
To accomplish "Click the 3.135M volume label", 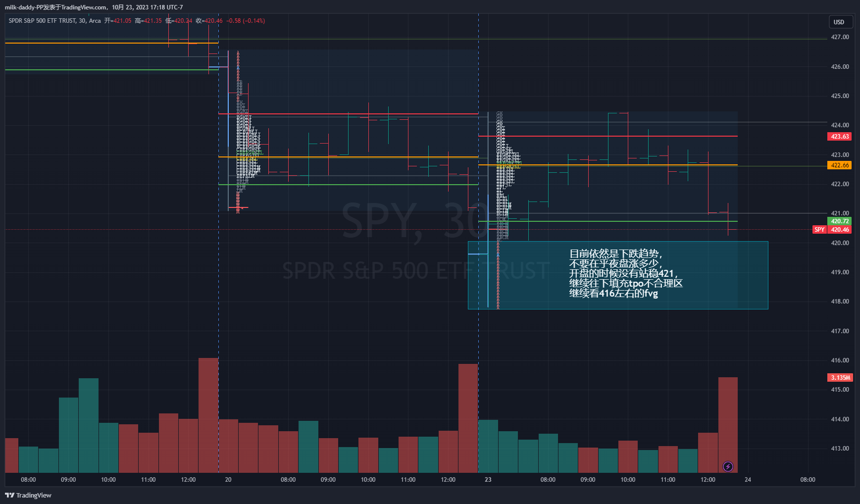I will pos(840,378).
